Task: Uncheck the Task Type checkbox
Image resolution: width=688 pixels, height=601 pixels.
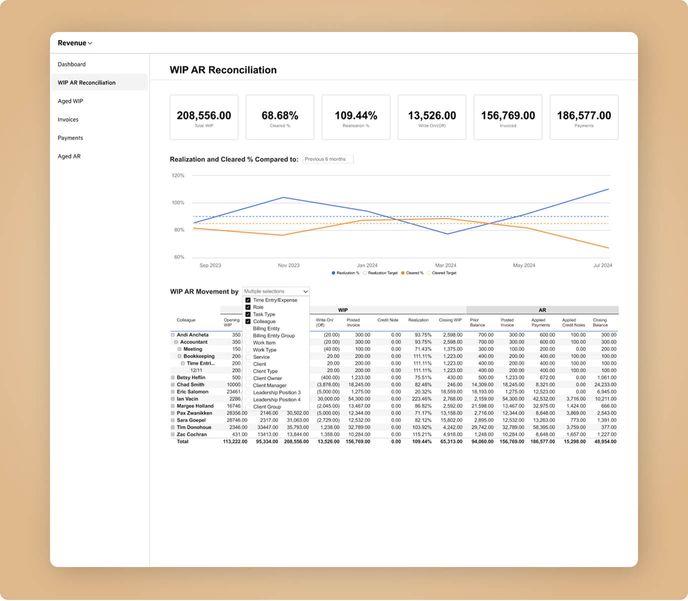Action: click(248, 314)
